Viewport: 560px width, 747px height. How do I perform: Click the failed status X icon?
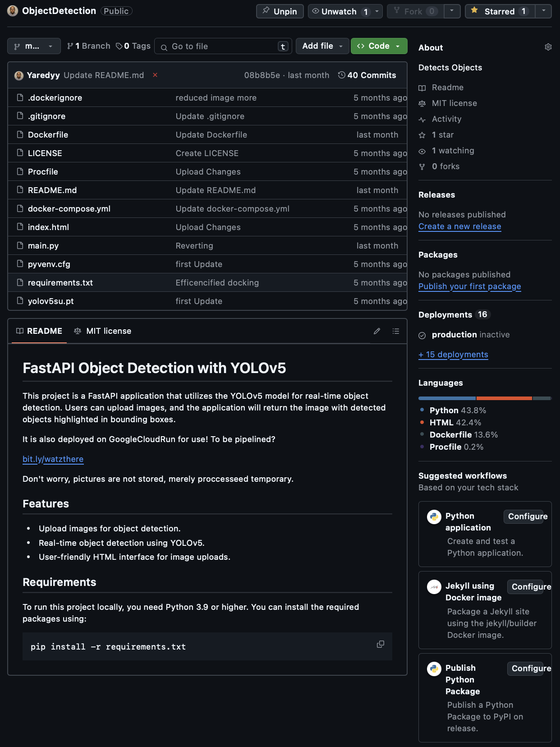[155, 75]
